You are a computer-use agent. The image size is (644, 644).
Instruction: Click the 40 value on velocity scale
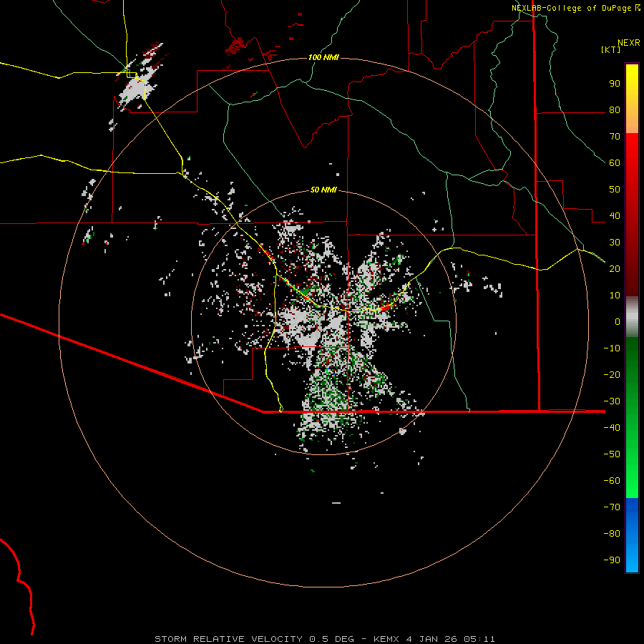click(x=615, y=216)
